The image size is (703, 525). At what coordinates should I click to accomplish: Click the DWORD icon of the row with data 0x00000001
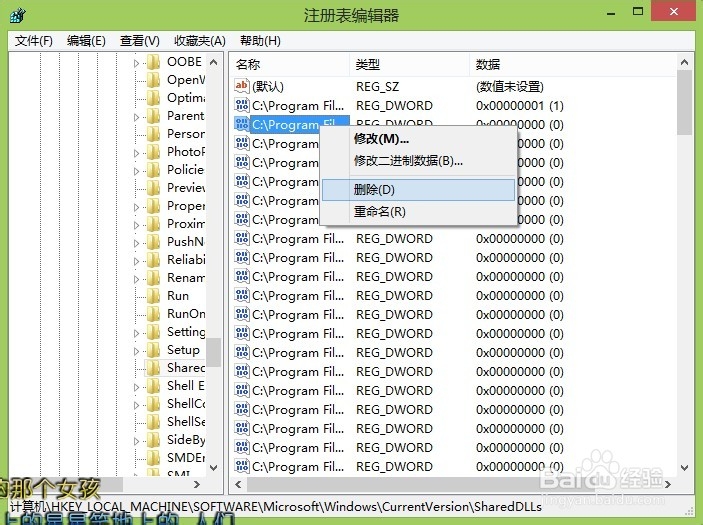coord(242,105)
